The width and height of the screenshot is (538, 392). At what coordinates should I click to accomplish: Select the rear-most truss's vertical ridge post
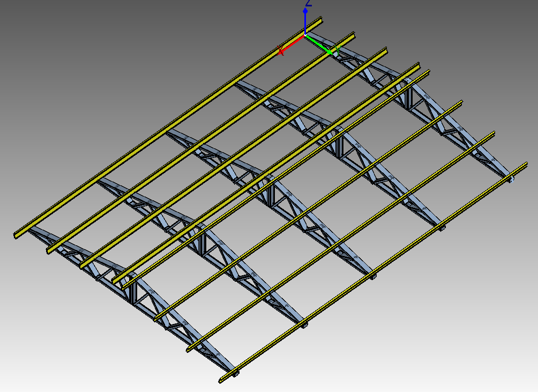coord(408,94)
